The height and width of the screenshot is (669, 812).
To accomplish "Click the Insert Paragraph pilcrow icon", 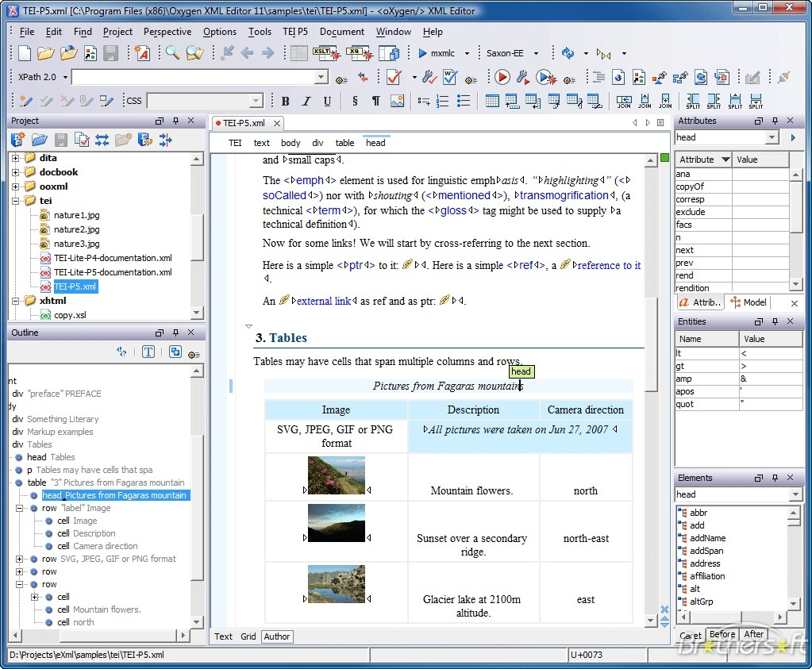I will coord(376,101).
